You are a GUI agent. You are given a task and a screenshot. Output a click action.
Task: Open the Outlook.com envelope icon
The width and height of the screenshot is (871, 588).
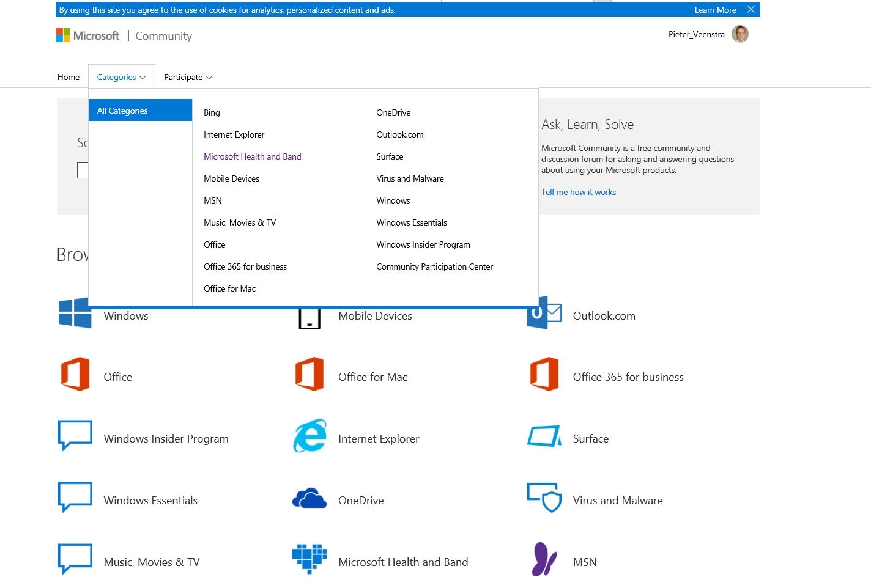tap(544, 313)
